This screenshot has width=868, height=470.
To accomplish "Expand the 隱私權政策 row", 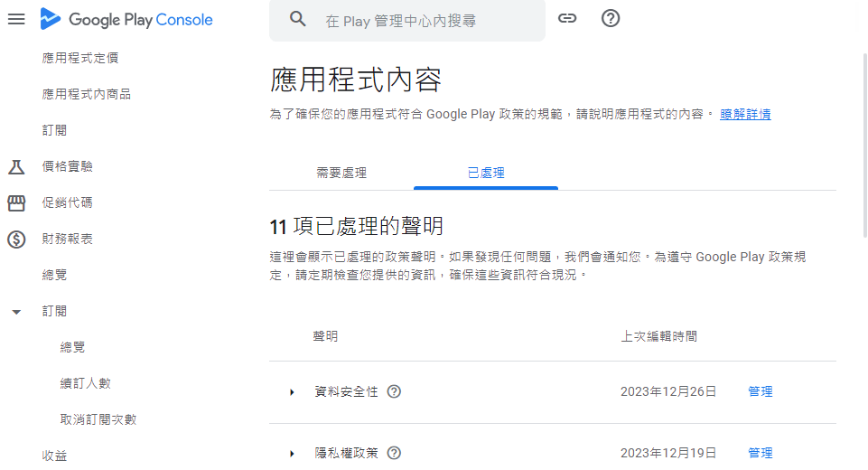I will point(292,453).
